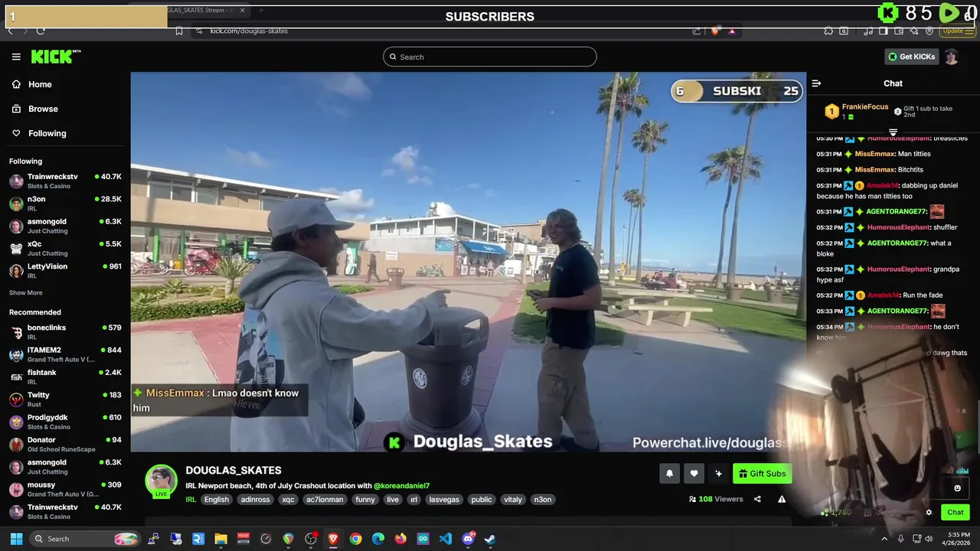This screenshot has width=980, height=551.
Task: Select the IRL category link
Action: 191,500
